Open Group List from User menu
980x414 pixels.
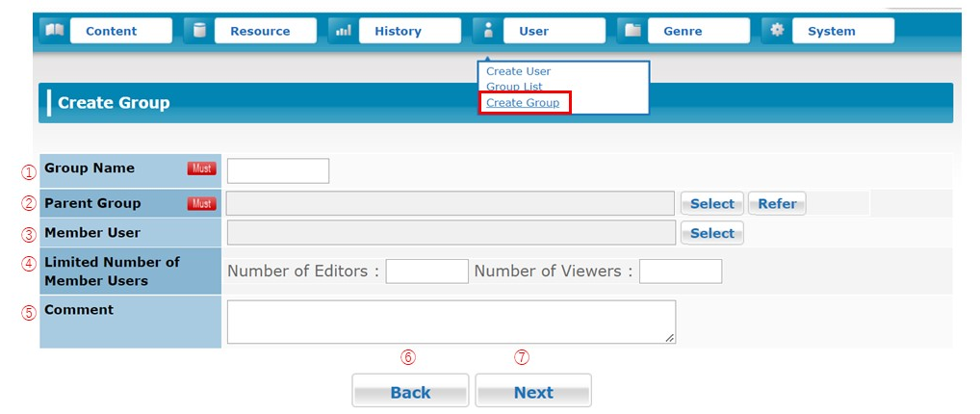point(514,87)
